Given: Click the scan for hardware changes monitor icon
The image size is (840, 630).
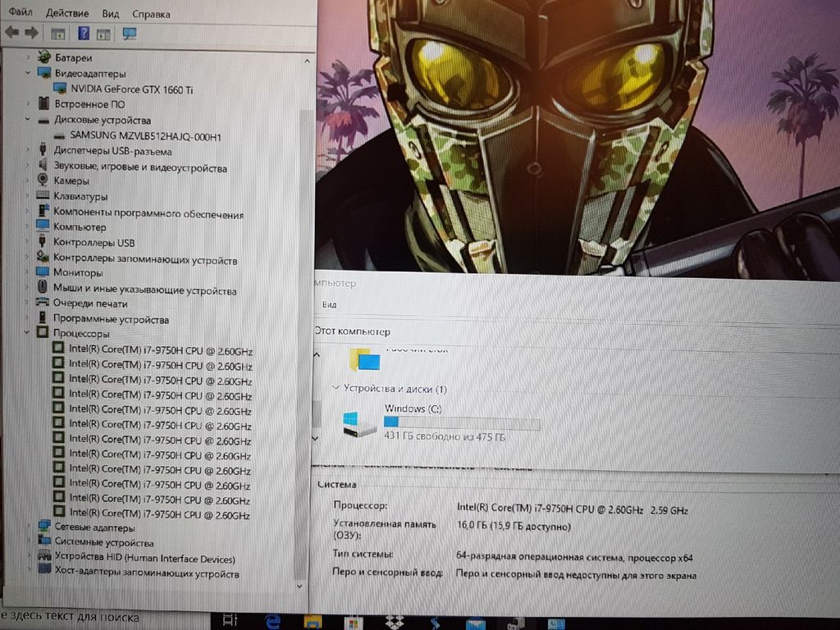Looking at the screenshot, I should tap(129, 34).
